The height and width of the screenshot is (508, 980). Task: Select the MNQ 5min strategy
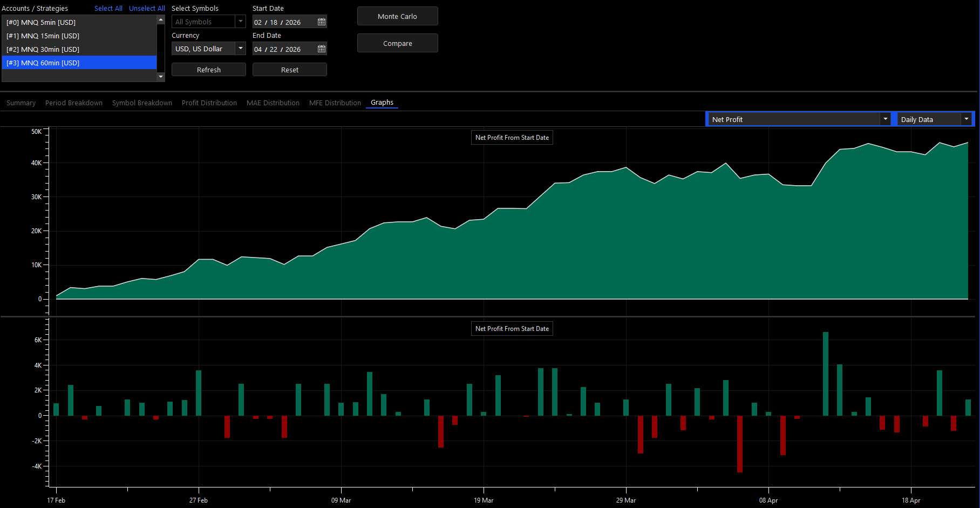pos(79,22)
